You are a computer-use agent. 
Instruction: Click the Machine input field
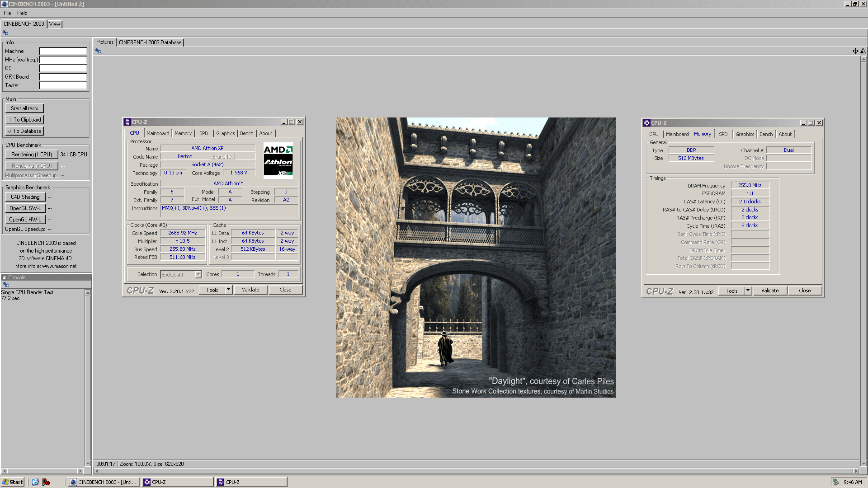pyautogui.click(x=63, y=51)
